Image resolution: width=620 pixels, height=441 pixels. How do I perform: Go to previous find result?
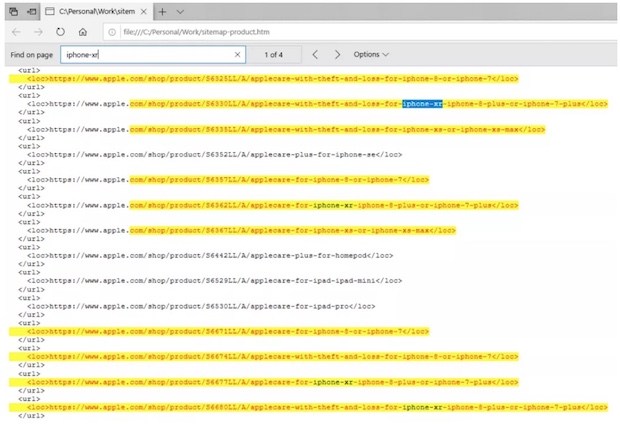(315, 55)
